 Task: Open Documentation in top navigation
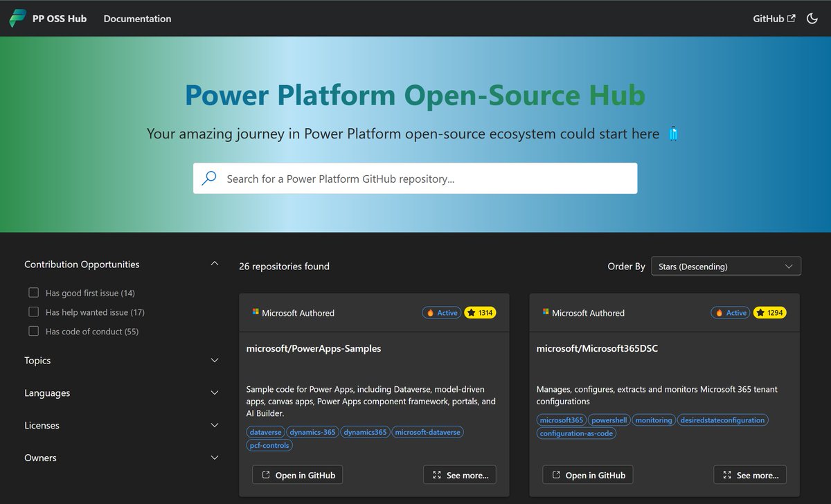[x=137, y=19]
